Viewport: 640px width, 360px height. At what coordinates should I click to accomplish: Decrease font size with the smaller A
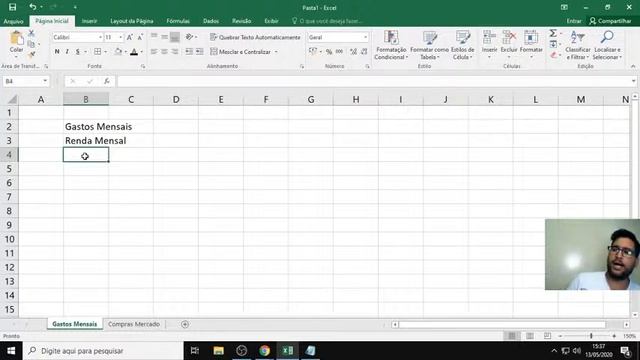(140, 37)
